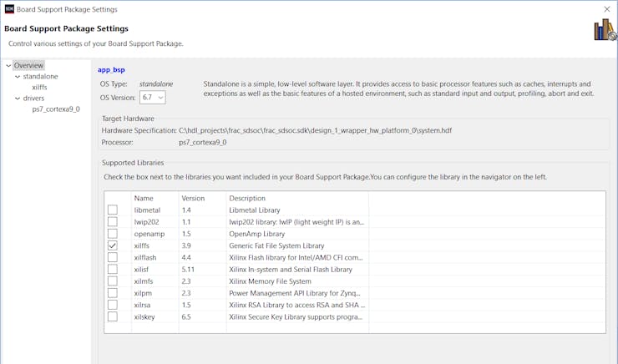Click Generic Fat File System Library description
Image resolution: width=618 pixels, height=364 pixels.
[276, 245]
